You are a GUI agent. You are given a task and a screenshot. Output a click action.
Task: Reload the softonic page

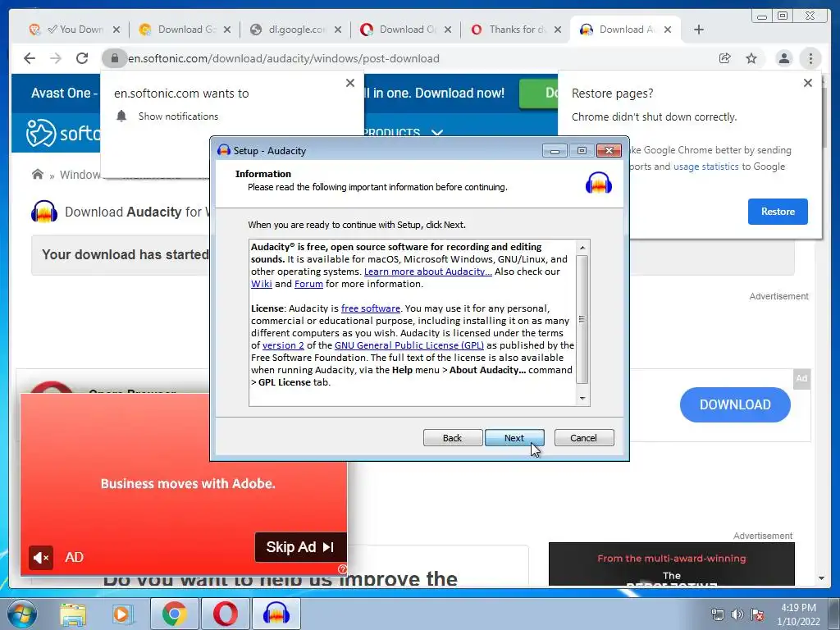click(82, 58)
